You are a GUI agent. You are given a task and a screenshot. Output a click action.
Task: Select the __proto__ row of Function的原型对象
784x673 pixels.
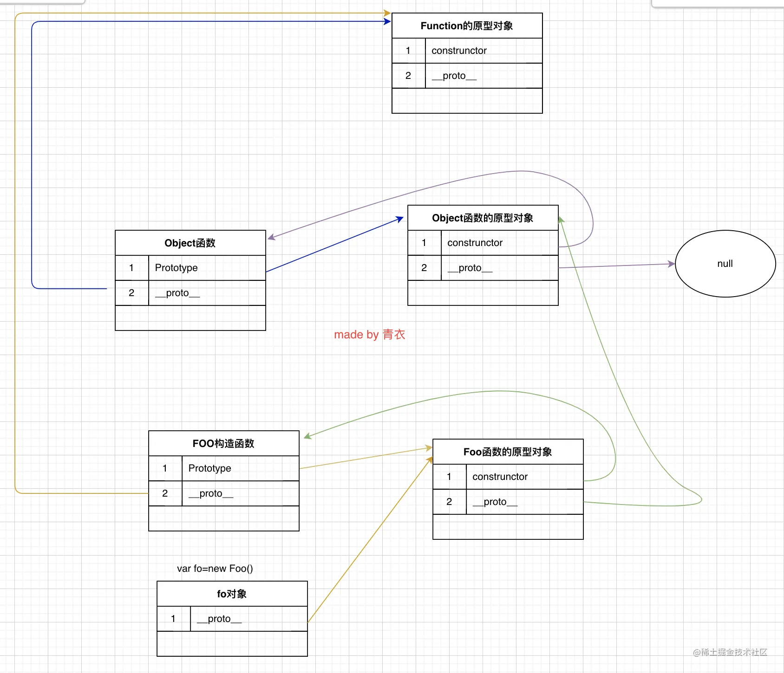tap(467, 76)
